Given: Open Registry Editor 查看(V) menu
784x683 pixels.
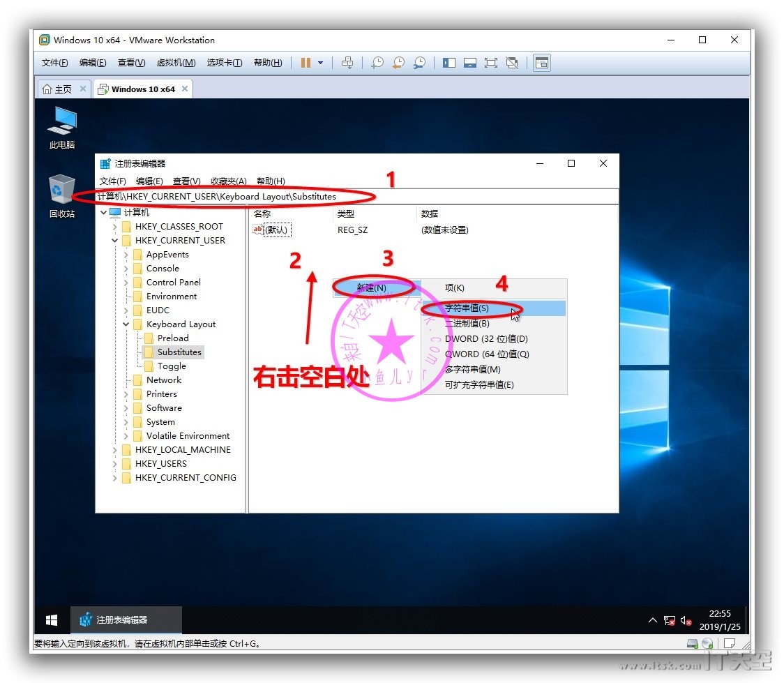Looking at the screenshot, I should [186, 181].
